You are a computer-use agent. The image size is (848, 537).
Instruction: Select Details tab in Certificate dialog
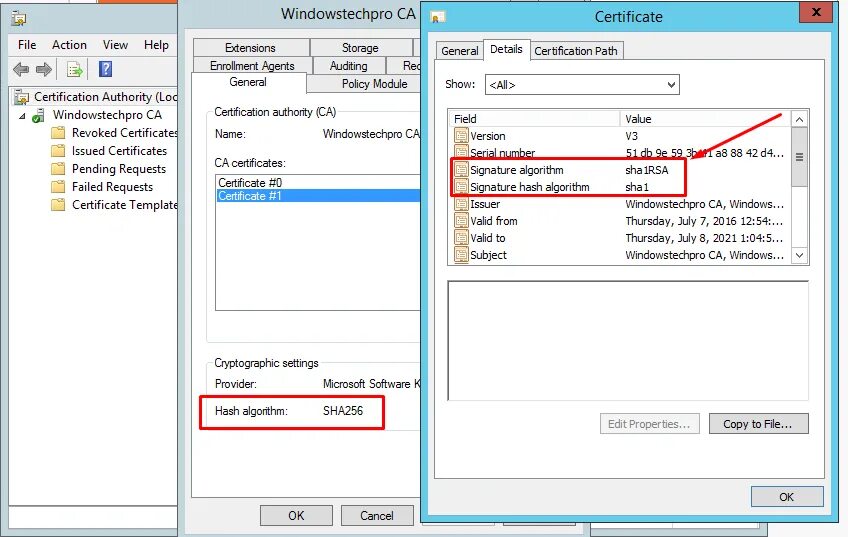point(506,49)
